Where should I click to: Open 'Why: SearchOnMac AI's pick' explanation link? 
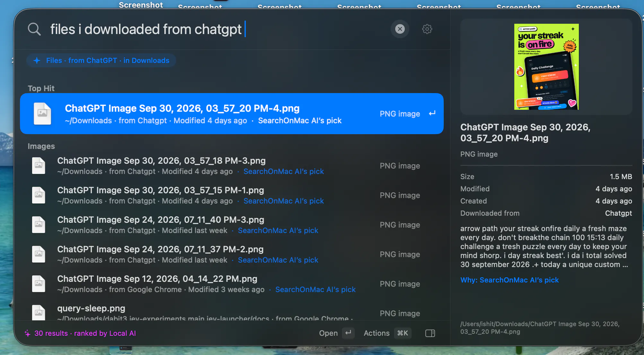tap(509, 280)
